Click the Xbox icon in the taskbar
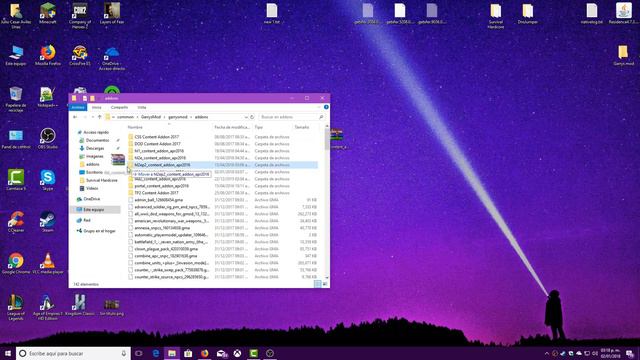This screenshot has width=640, height=360. click(237, 353)
